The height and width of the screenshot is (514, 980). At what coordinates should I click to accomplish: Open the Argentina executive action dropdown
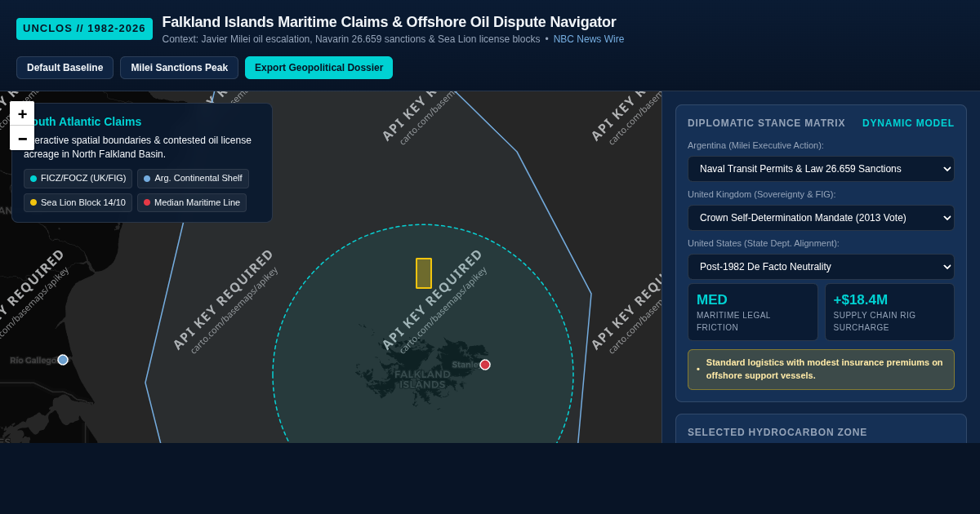click(x=821, y=169)
